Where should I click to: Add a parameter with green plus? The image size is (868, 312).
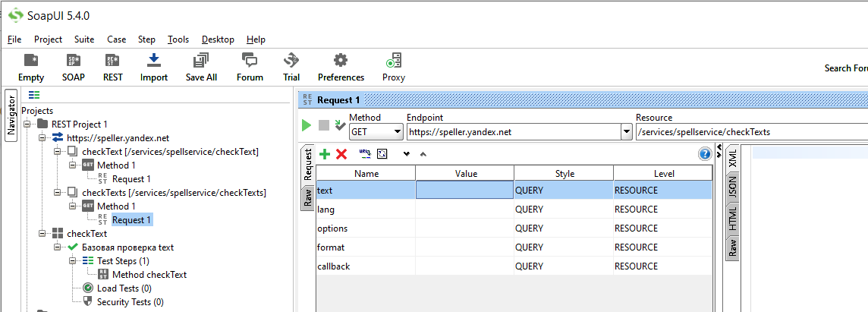coord(325,154)
